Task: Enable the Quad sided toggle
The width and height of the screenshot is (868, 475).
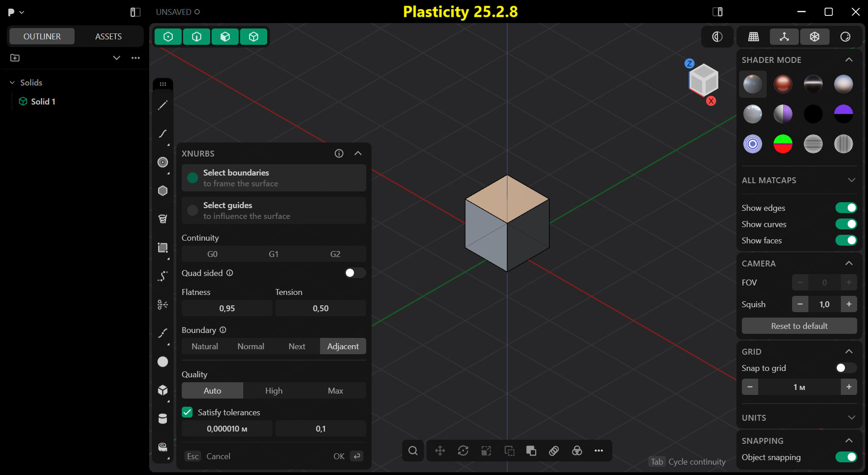Action: click(x=354, y=273)
